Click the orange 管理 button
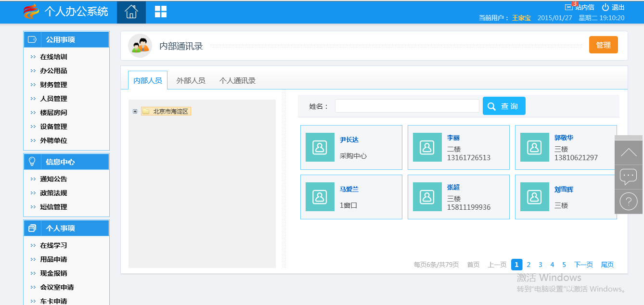Screen dimensions: 644x305 coord(603,45)
